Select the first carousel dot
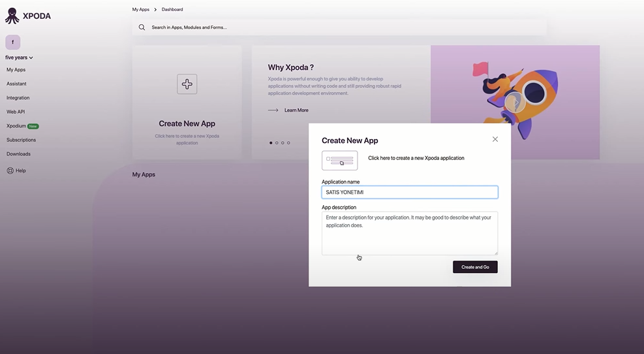The width and height of the screenshot is (644, 354). (x=271, y=142)
